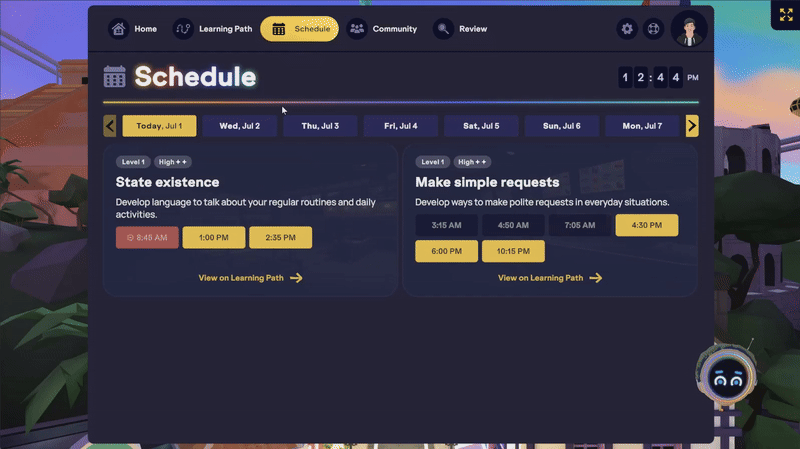Book the 1:00 PM State existence slot

214,238
